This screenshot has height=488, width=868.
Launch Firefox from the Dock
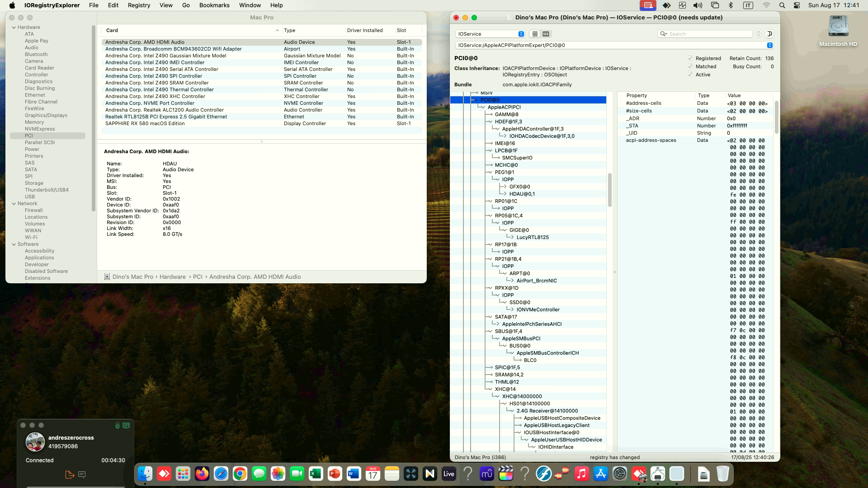click(x=202, y=474)
